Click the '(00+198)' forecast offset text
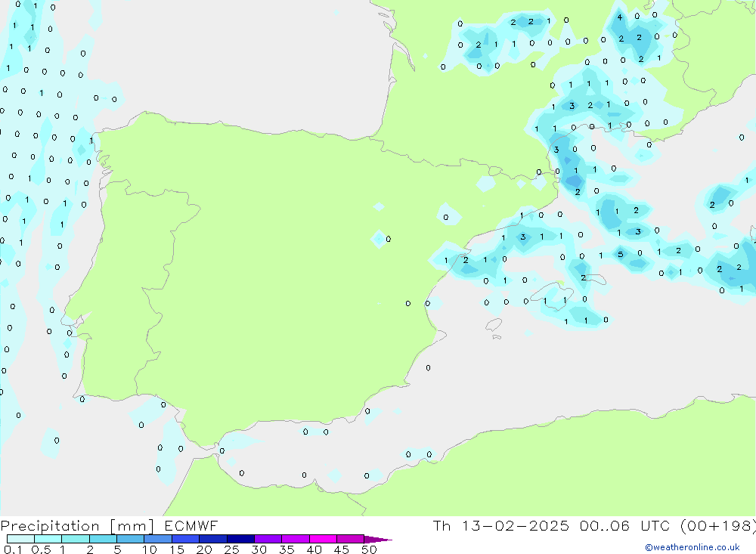The height and width of the screenshot is (554, 756). [718, 526]
